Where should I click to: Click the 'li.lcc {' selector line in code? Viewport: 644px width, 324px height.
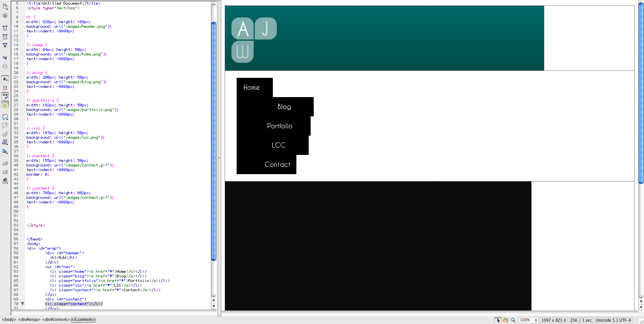click(x=36, y=128)
